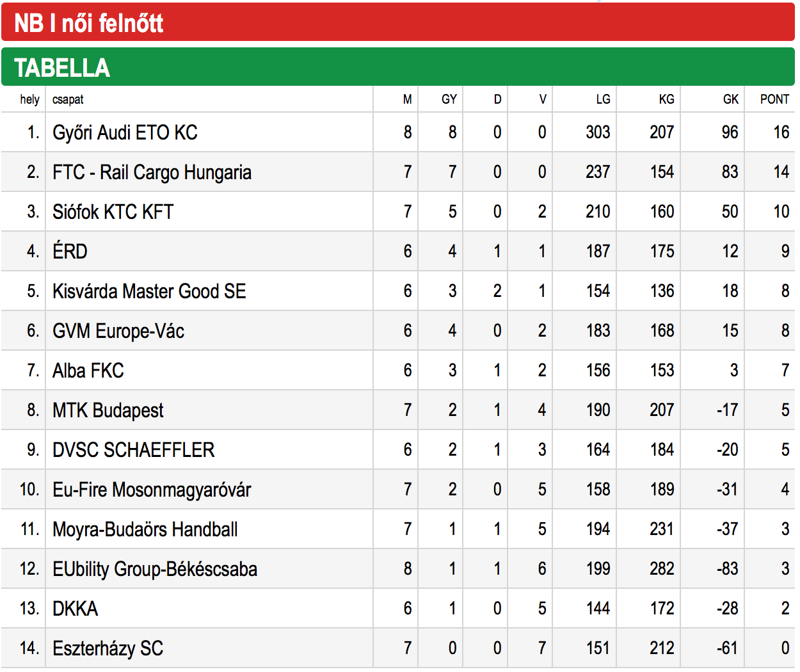The width and height of the screenshot is (800, 672).
Task: Select the csapat column header
Action: coord(68,100)
